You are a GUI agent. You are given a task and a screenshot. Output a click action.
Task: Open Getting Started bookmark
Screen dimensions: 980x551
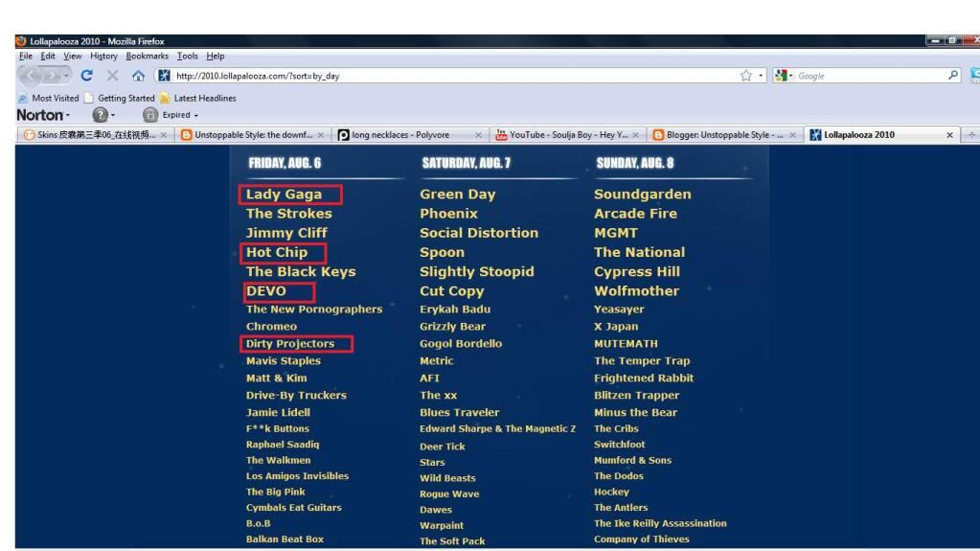click(120, 98)
